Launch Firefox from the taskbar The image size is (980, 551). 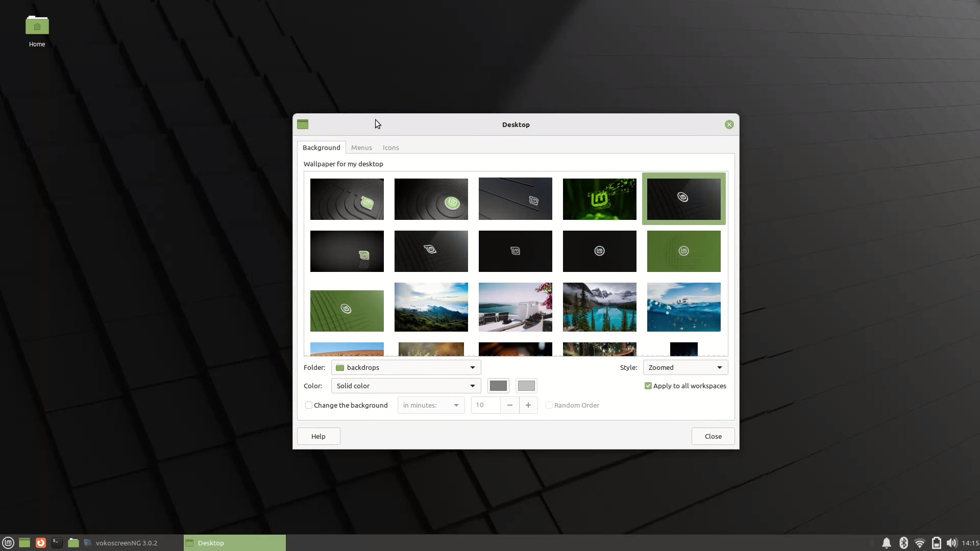41,542
